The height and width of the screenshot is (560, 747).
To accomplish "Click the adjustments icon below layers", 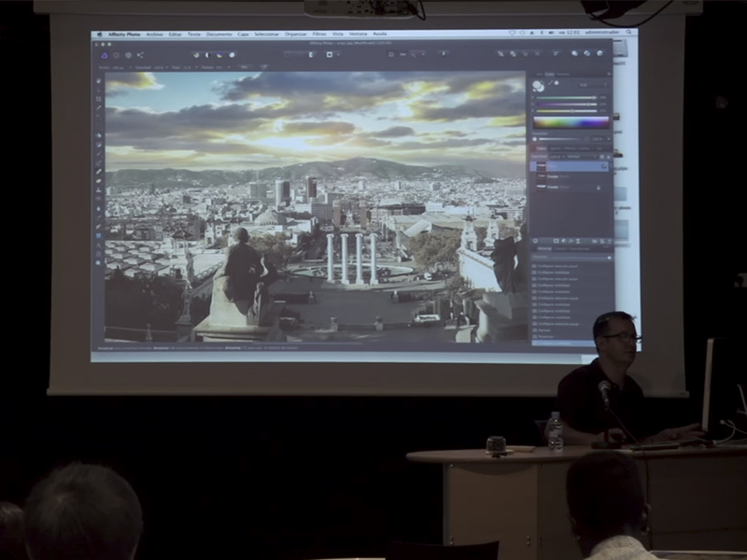I will point(564,241).
